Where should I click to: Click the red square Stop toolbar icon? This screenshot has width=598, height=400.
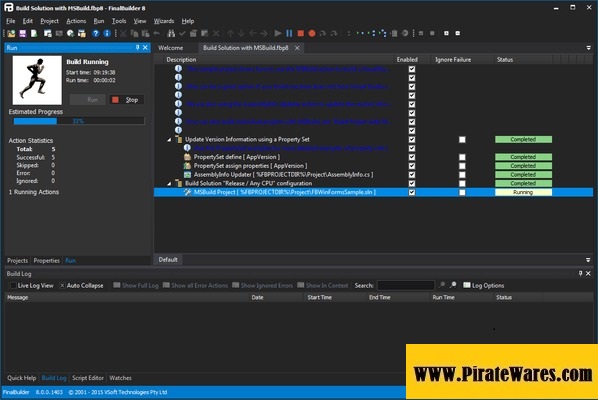(x=301, y=34)
